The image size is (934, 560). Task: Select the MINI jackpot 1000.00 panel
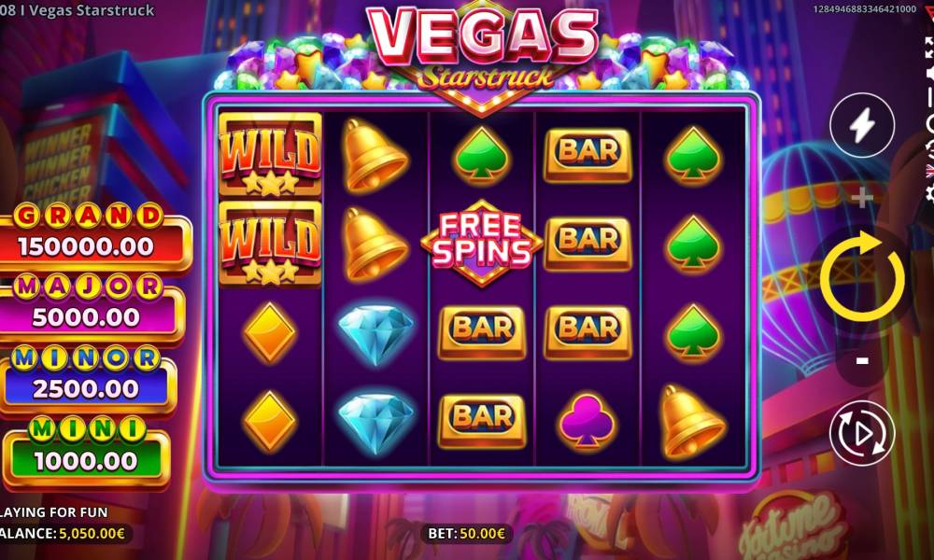coord(87,453)
